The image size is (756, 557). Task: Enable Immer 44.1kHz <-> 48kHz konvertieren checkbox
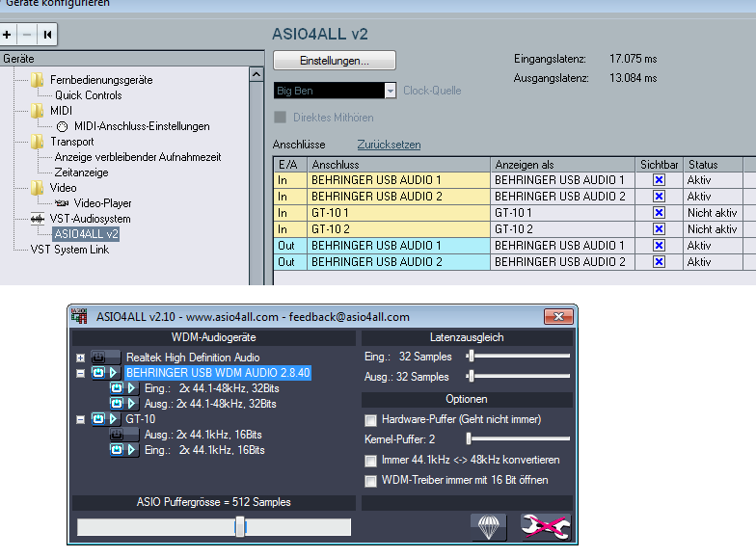[x=370, y=461]
